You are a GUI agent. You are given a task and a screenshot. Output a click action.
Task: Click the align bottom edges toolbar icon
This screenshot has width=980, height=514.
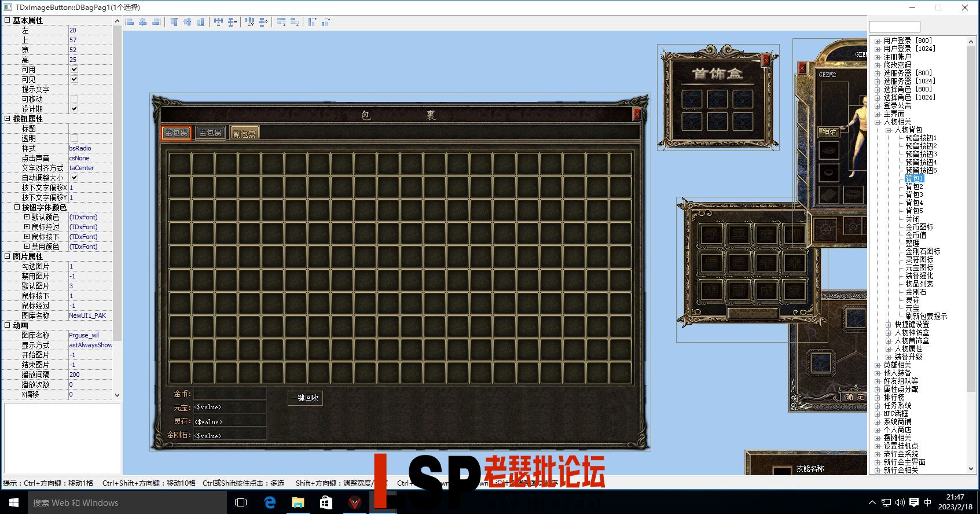click(x=200, y=22)
